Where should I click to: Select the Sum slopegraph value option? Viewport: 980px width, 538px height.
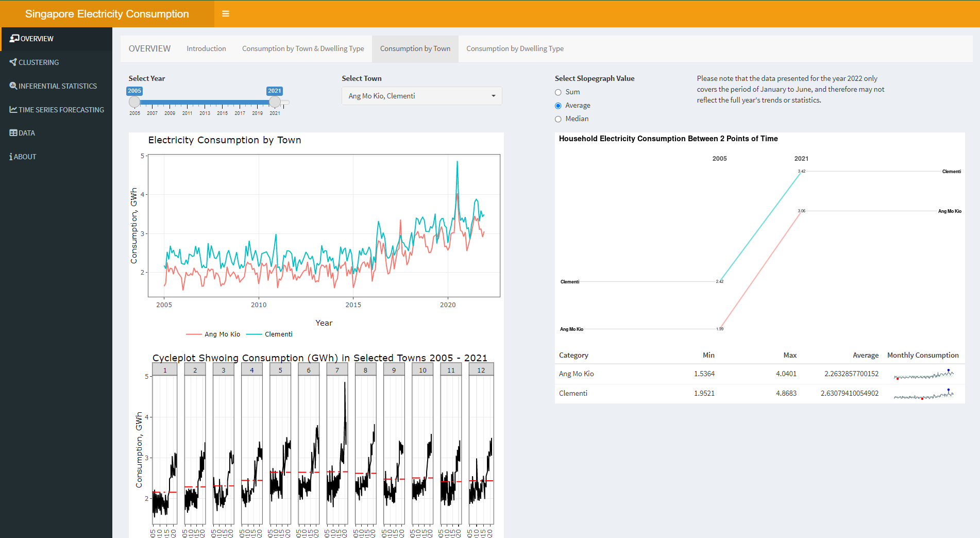[558, 92]
